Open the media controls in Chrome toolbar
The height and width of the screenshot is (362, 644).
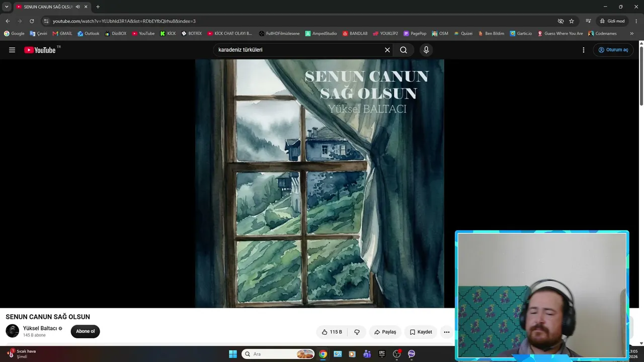[x=588, y=21]
